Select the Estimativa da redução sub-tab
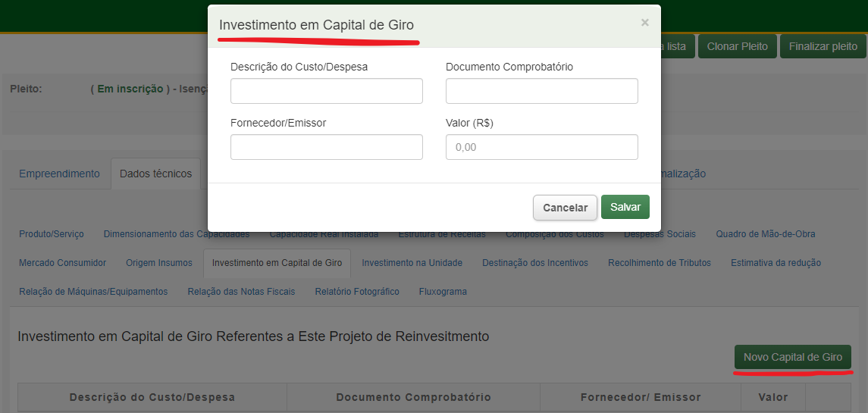This screenshot has width=868, height=413. (x=776, y=262)
